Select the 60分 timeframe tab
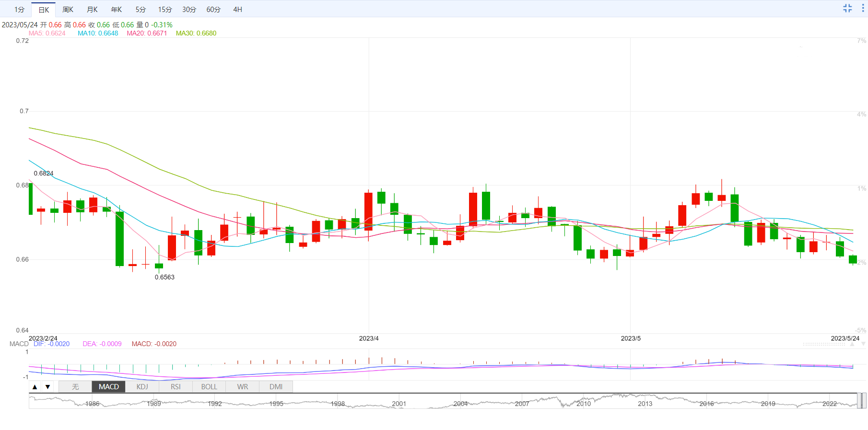 click(213, 10)
